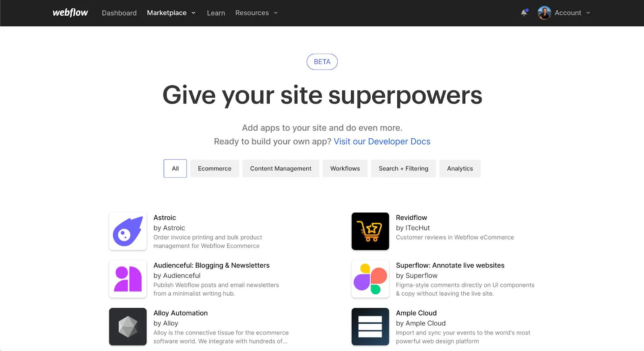Screen dimensions: 644x351
Task: Visit the Developer Docs link
Action: (382, 142)
